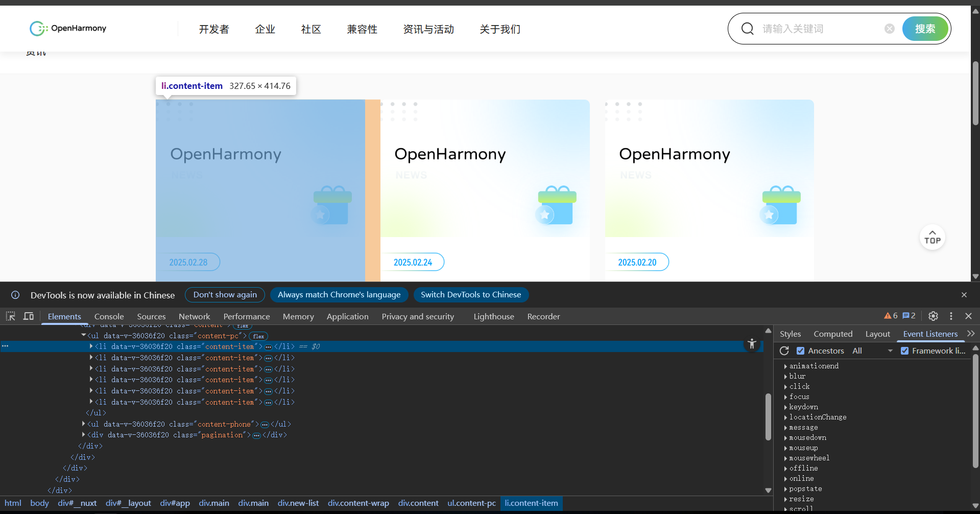This screenshot has width=980, height=514.
Task: Open the All event listener filter dropdown
Action: (872, 351)
